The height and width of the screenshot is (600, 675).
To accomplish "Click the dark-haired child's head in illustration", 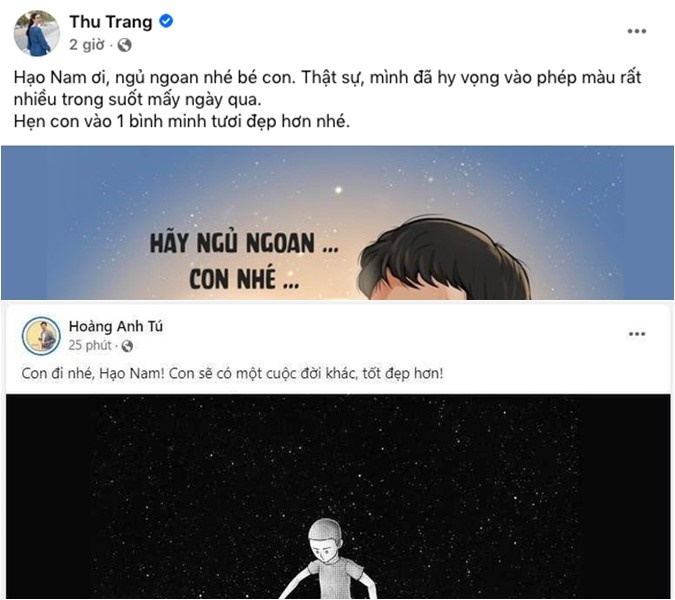I will [445, 259].
